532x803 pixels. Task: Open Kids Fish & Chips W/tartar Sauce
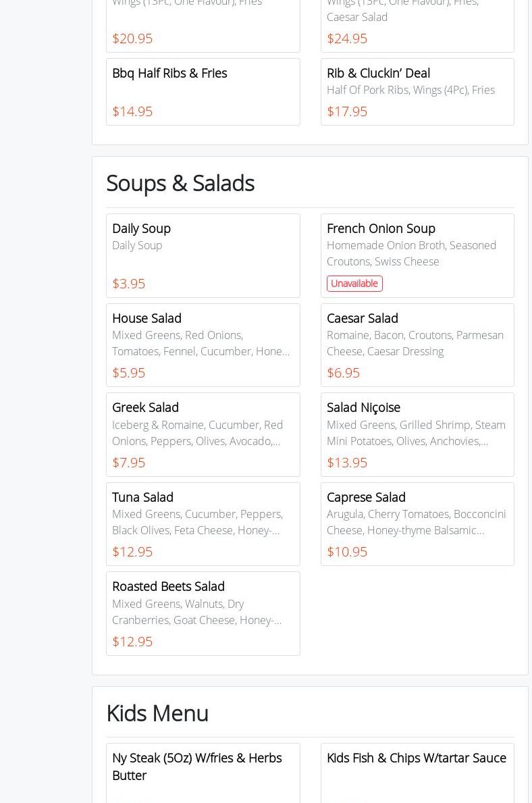(x=417, y=758)
